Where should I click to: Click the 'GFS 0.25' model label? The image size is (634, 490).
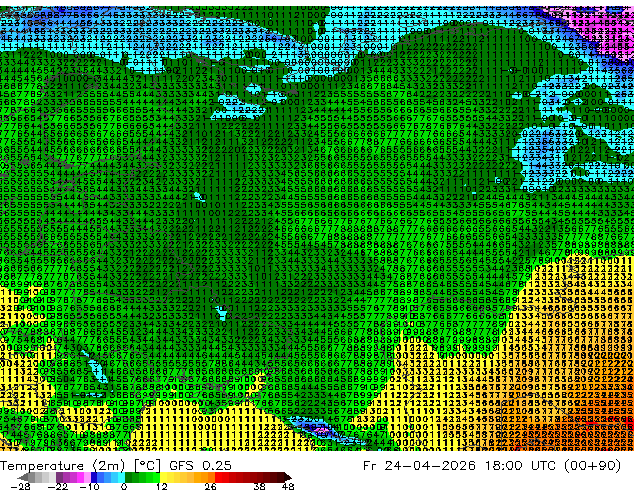(200, 466)
